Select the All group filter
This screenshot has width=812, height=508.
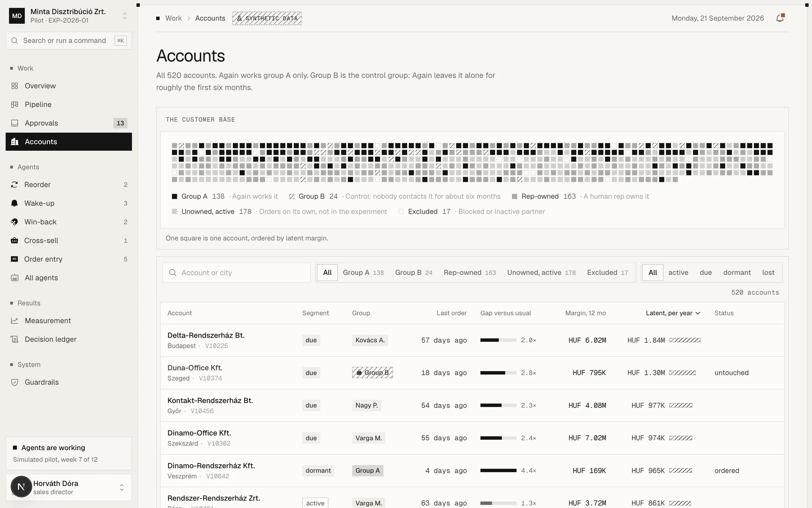[x=327, y=273]
